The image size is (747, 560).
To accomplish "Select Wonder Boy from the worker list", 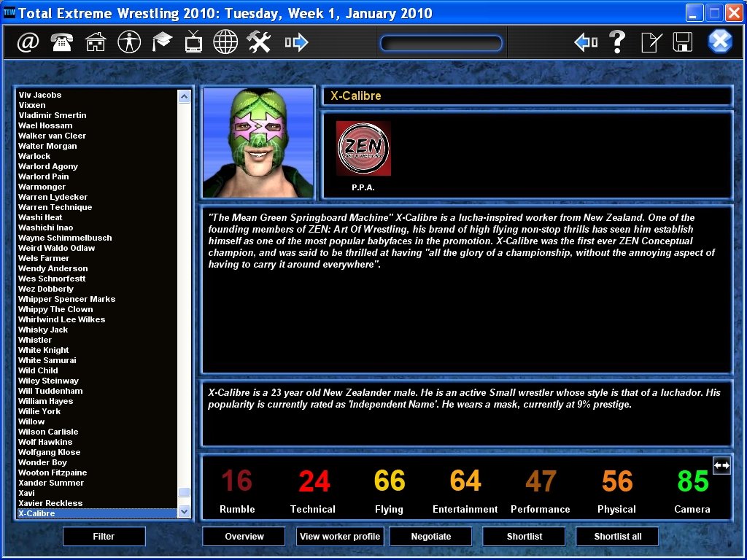I will pos(43,462).
